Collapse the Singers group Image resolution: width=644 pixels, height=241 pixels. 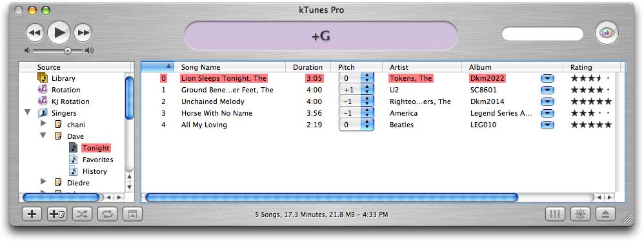28,112
